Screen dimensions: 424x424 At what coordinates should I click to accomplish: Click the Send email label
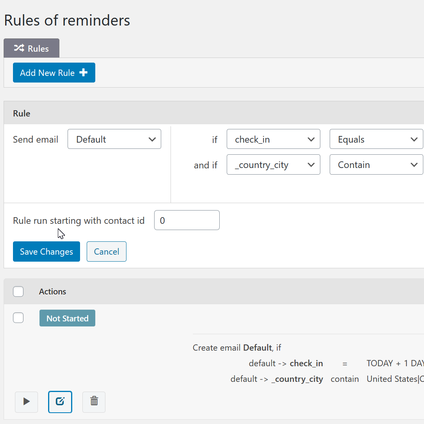35,139
